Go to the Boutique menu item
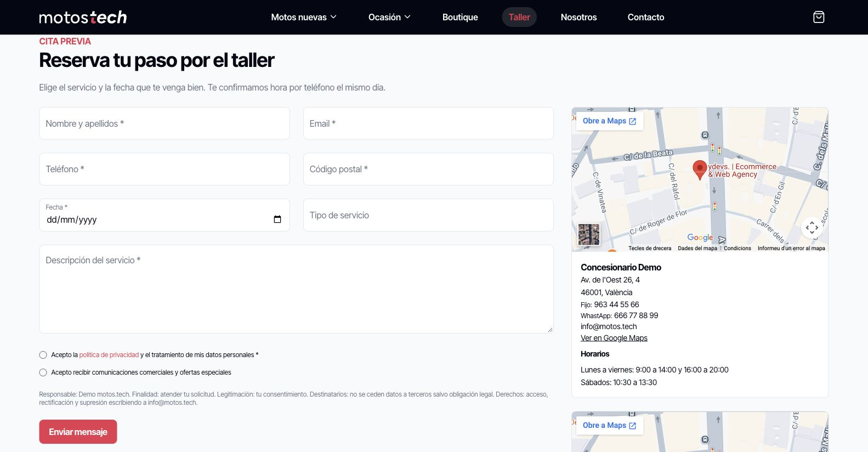This screenshot has width=868, height=452. point(460,17)
